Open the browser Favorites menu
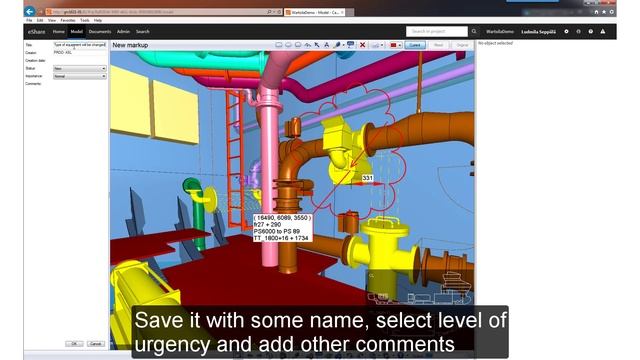 68,20
